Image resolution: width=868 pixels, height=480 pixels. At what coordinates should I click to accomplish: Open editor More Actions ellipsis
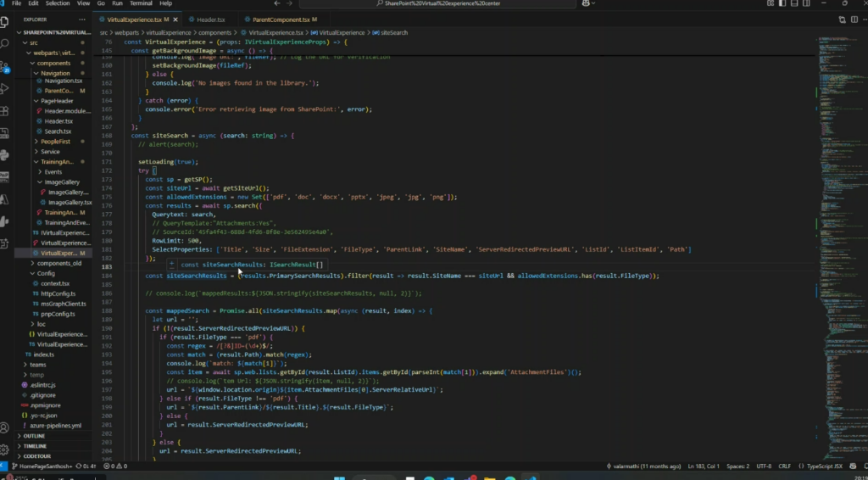pos(865,20)
